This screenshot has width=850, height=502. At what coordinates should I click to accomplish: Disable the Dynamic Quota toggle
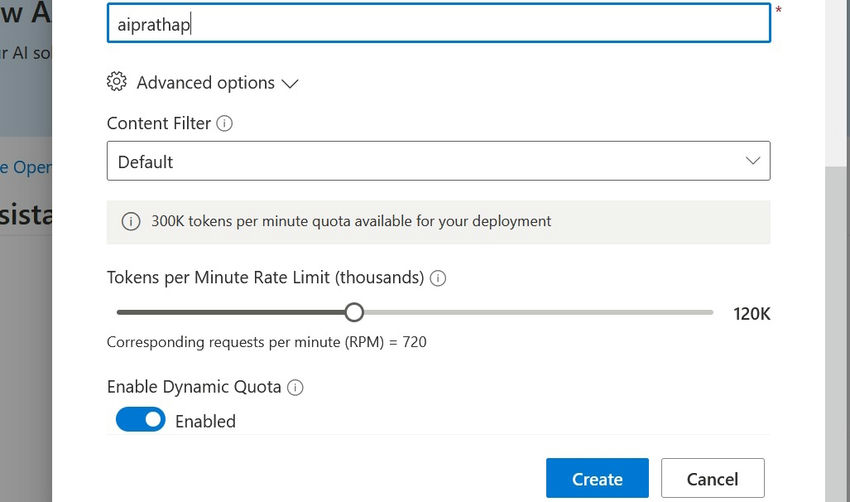click(140, 420)
